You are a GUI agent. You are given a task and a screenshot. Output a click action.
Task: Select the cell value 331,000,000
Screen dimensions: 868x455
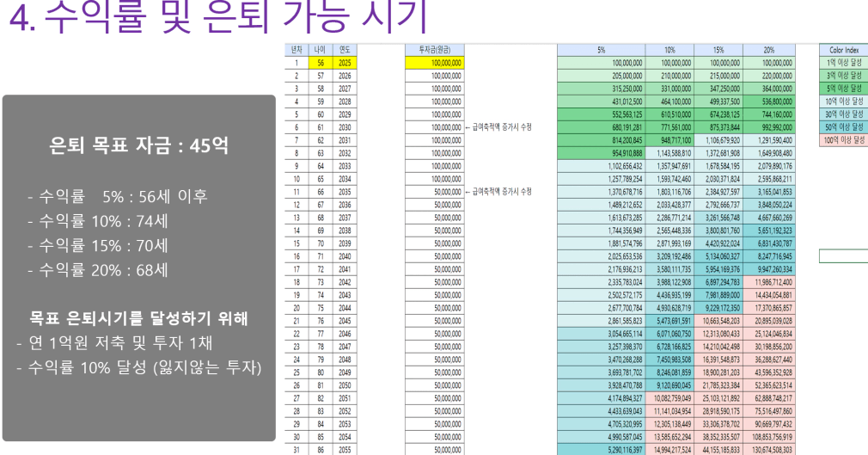(669, 88)
